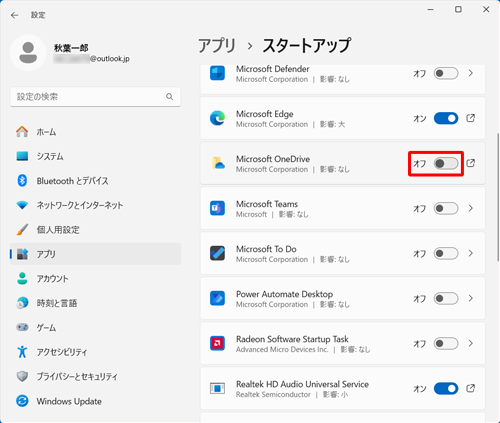Viewport: 500px width, 423px height.
Task: Open ネットワークとインターネット settings
Action: [95, 205]
